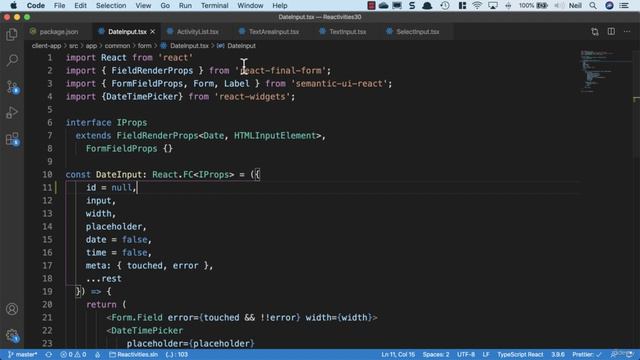Change end of line via LF
Viewport: 640px width, 360px height.
pyautogui.click(x=486, y=354)
